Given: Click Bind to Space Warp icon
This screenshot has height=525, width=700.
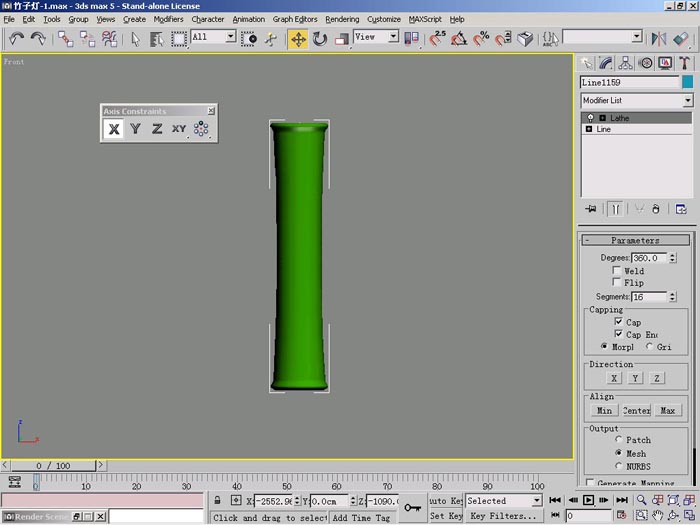Looking at the screenshot, I should click(109, 39).
